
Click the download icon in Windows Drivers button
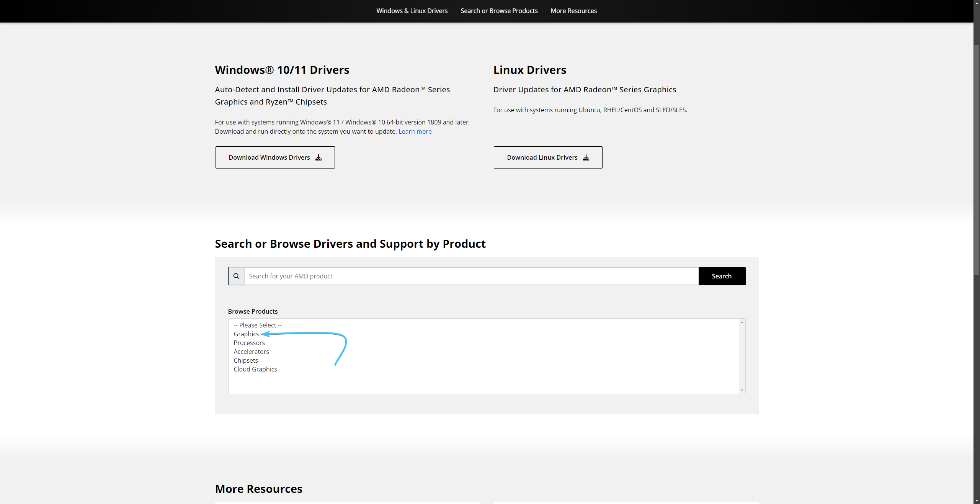click(x=318, y=157)
